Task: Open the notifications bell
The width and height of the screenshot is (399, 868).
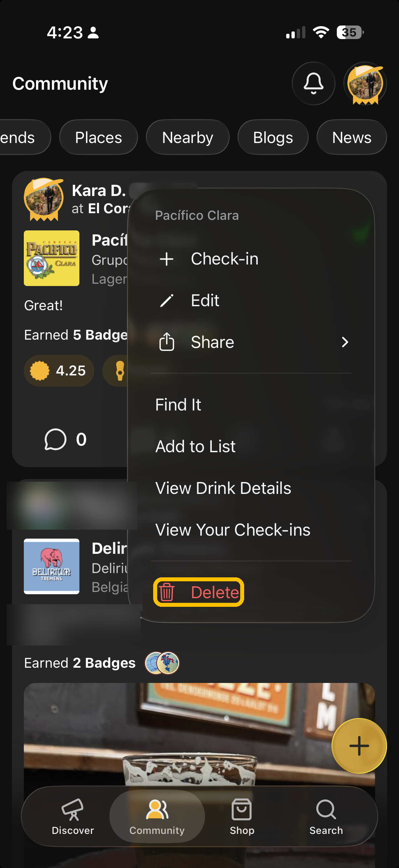Action: 313,83
